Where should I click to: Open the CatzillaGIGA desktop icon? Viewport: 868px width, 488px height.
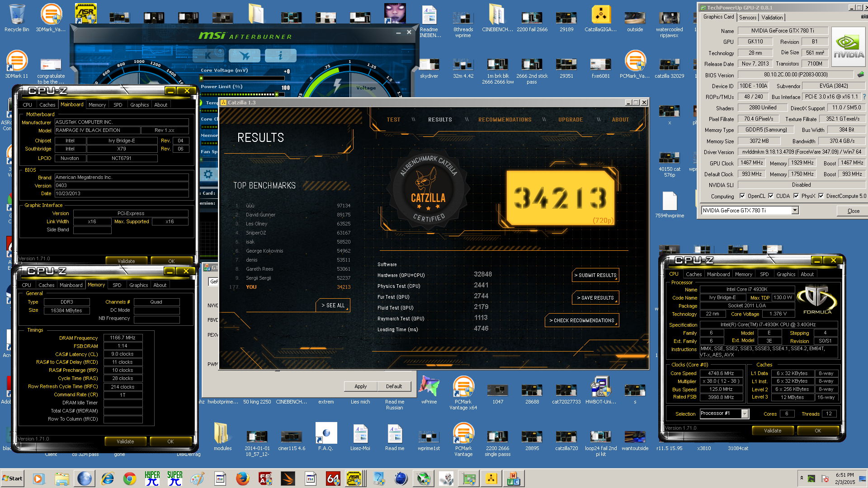(601, 18)
